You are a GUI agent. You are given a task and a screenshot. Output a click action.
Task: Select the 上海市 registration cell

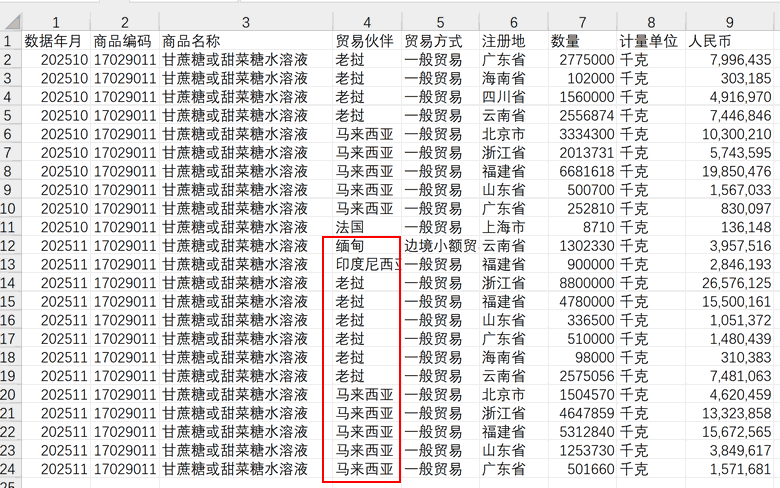(513, 227)
